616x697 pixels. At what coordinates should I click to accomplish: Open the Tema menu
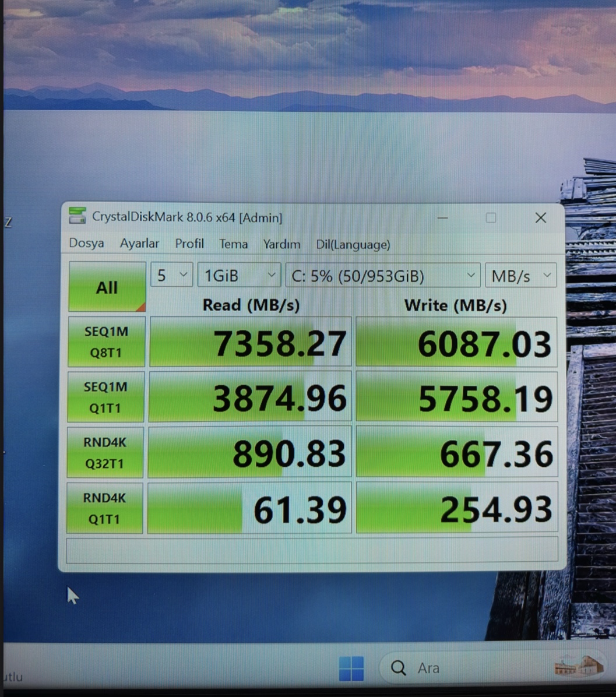coord(233,244)
